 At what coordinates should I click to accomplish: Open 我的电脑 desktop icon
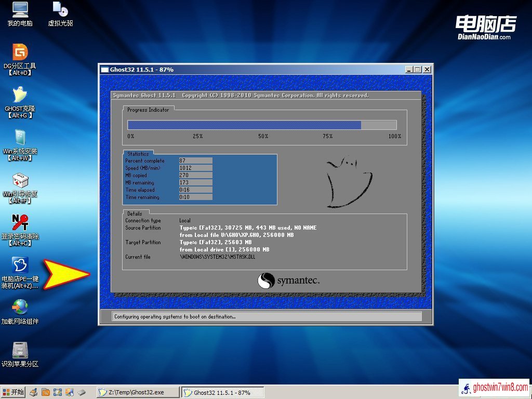coord(20,10)
